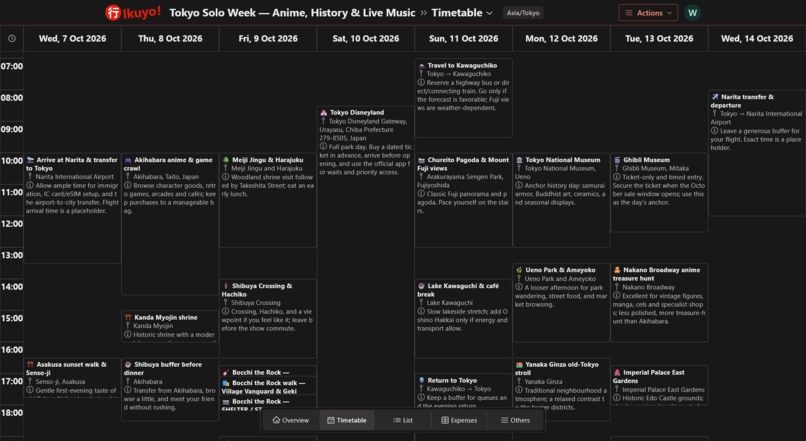Image resolution: width=806 pixels, height=441 pixels.
Task: Click the icon on Imperial Palace East Gardens
Action: click(617, 373)
